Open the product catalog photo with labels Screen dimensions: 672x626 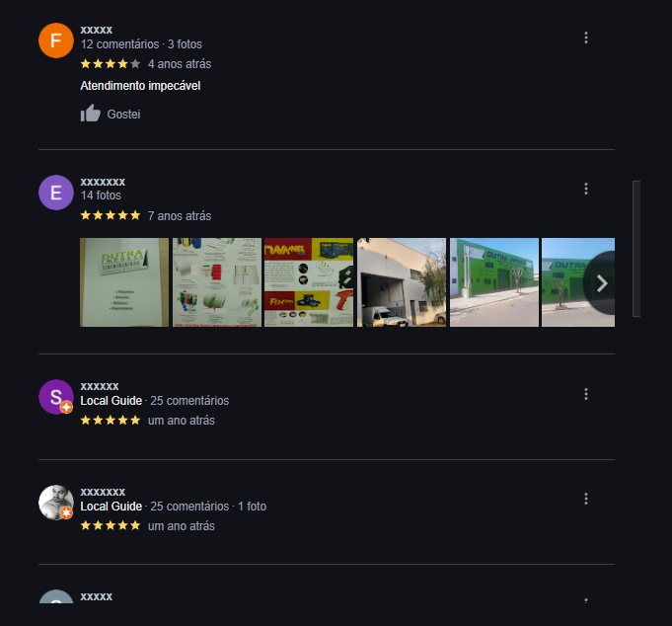[217, 282]
